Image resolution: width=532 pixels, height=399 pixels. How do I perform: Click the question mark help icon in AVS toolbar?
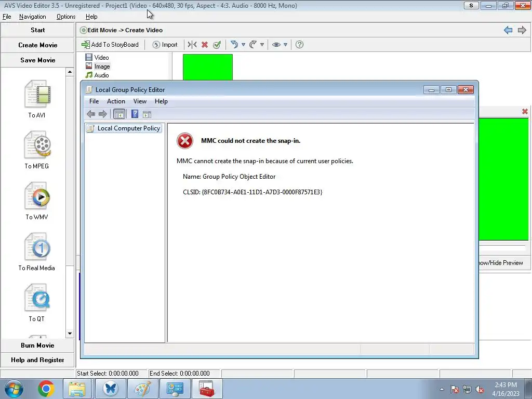point(299,45)
